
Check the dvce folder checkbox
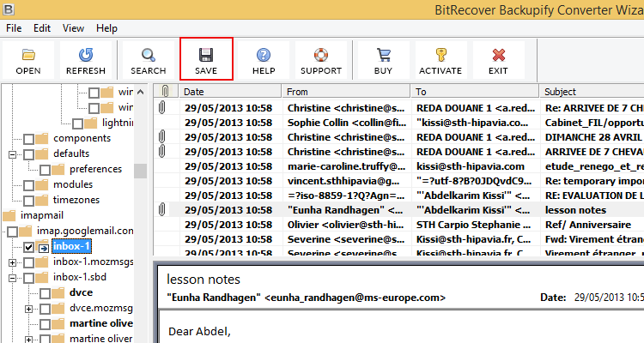[x=45, y=293]
